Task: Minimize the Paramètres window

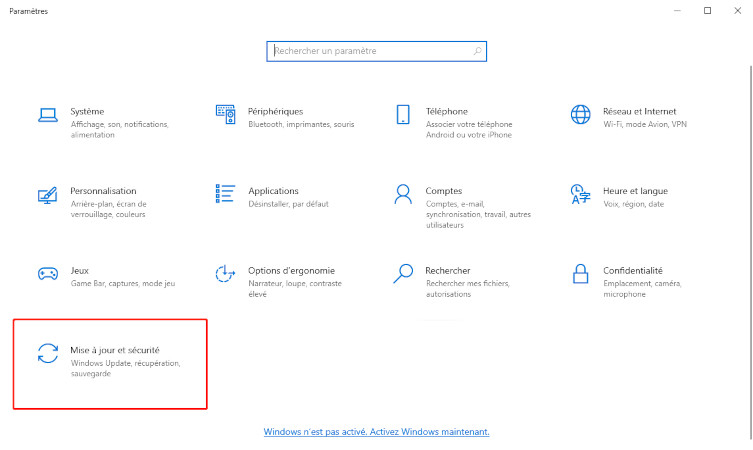Action: point(677,11)
